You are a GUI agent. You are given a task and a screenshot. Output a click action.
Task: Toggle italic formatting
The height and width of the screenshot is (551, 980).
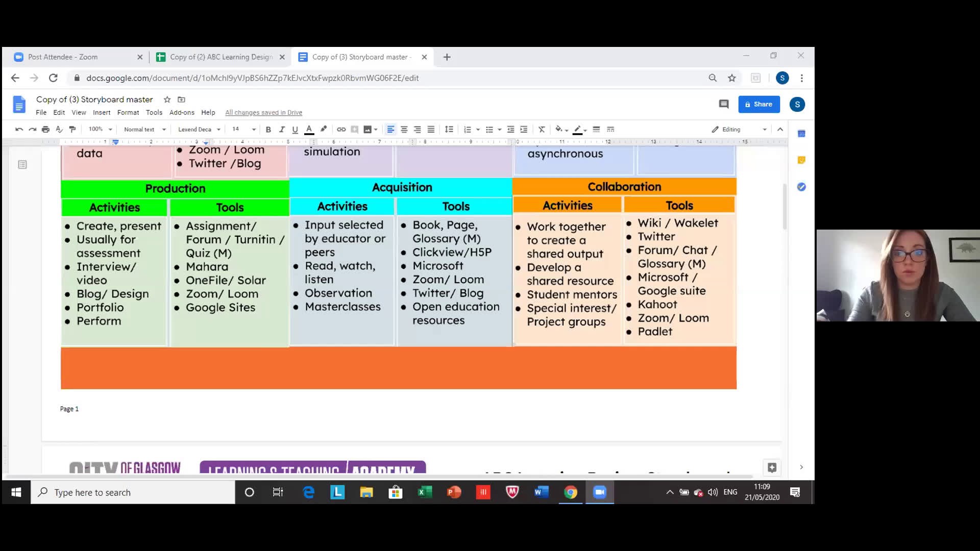coord(281,130)
